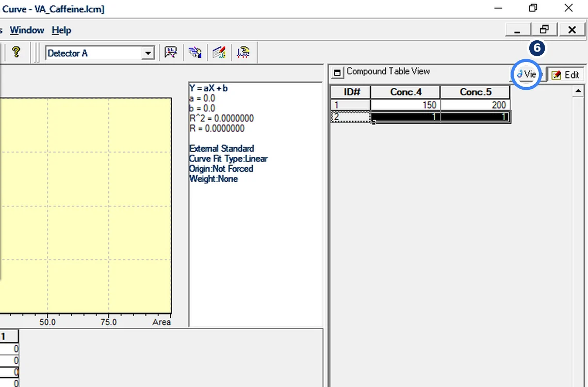The height and width of the screenshot is (387, 588).
Task: Restore down the inner document window
Action: click(x=545, y=29)
